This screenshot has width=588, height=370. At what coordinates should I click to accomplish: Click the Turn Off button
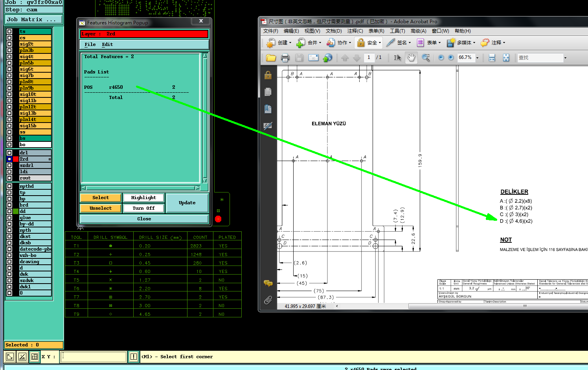point(143,208)
